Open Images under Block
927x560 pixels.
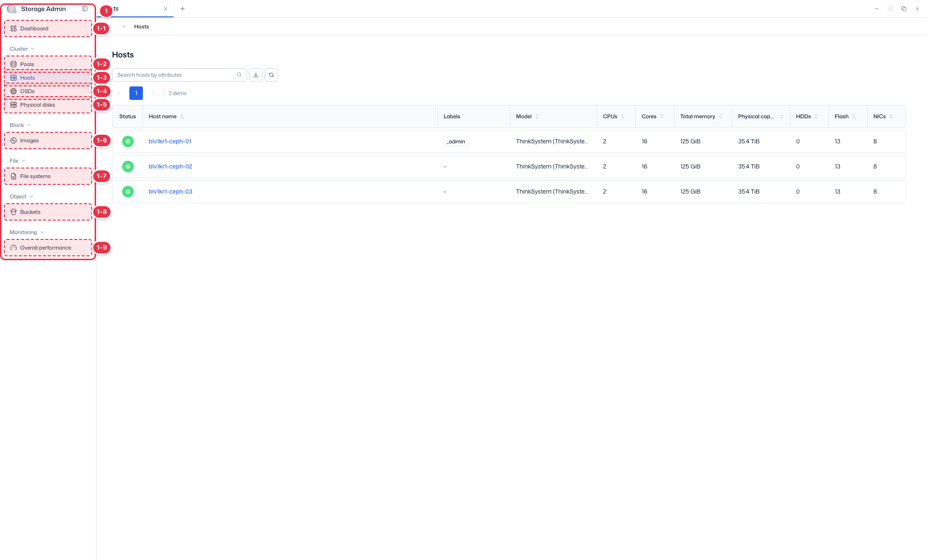click(48, 140)
